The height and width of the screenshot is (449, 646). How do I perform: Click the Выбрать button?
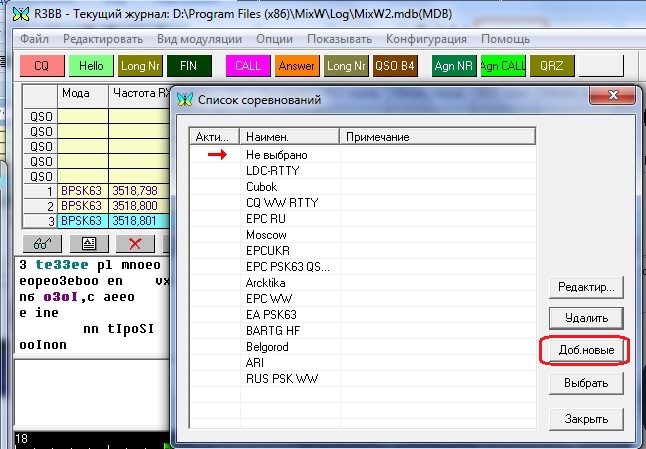point(585,383)
